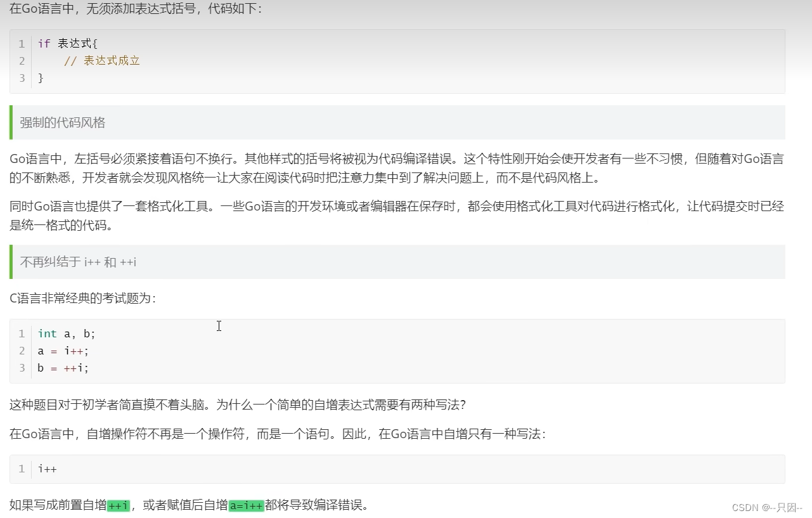Click the code line 'b = ++i;'

(63, 368)
